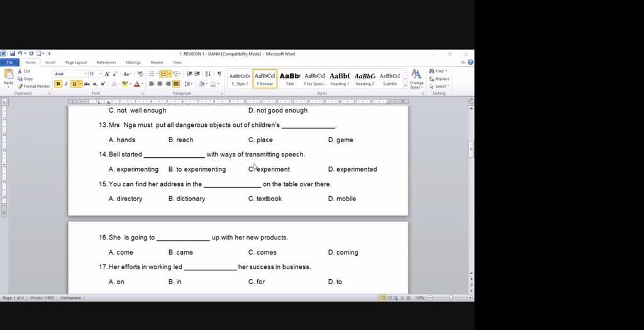Clear formatting with the eraser icon
644x330 pixels.
click(140, 74)
